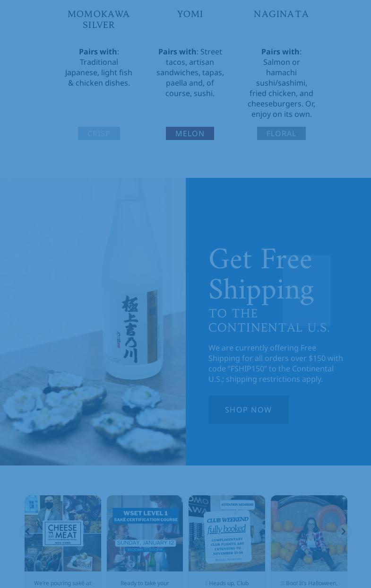
Task: Open the Naginata product title
Action: point(281,14)
